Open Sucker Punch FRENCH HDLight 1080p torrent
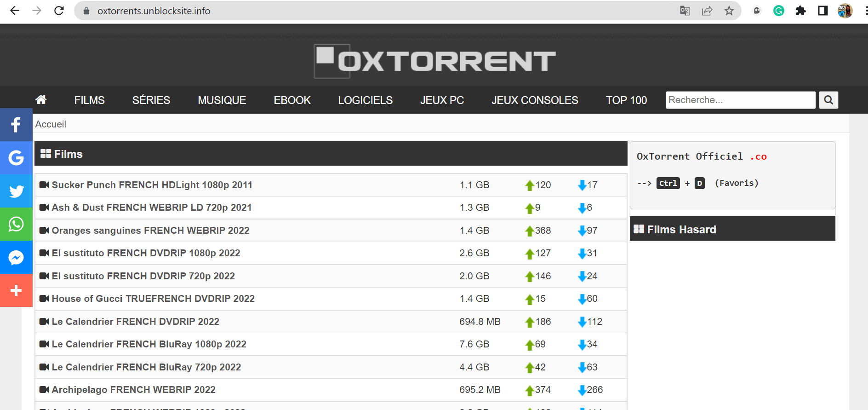The height and width of the screenshot is (410, 868). click(x=152, y=185)
